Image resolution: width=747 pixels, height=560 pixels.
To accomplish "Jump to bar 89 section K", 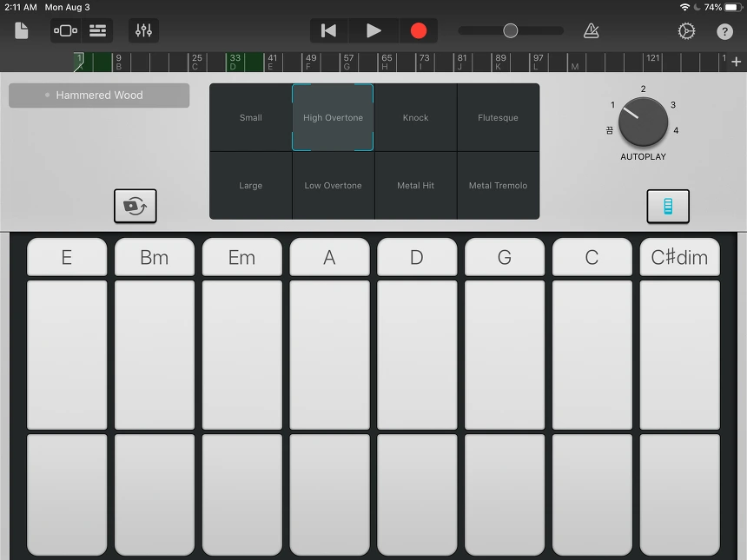I will [x=499, y=62].
